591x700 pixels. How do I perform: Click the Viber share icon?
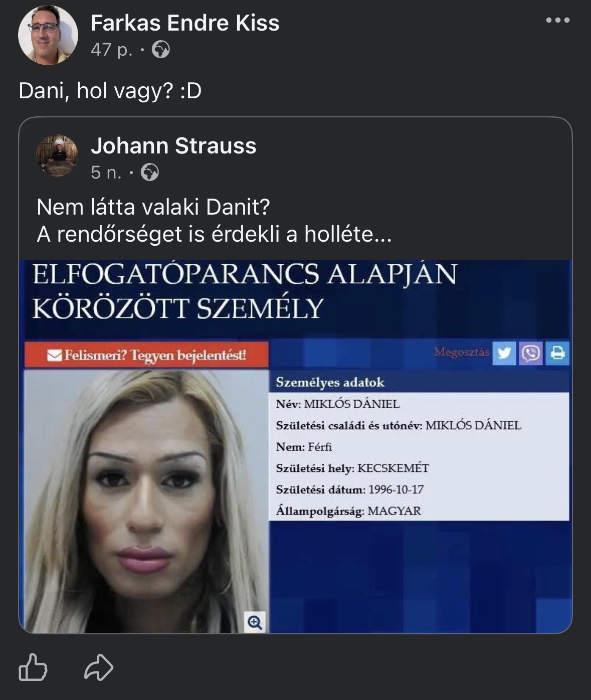coord(531,354)
